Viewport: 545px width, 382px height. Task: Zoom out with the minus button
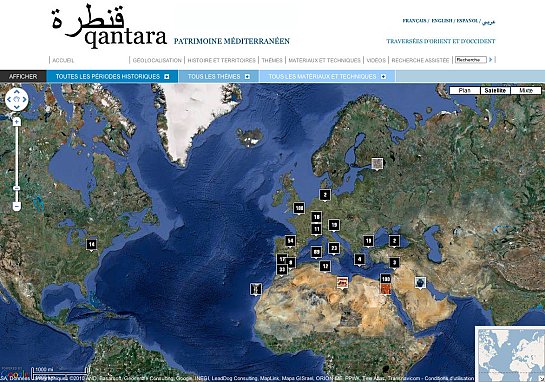[17, 206]
